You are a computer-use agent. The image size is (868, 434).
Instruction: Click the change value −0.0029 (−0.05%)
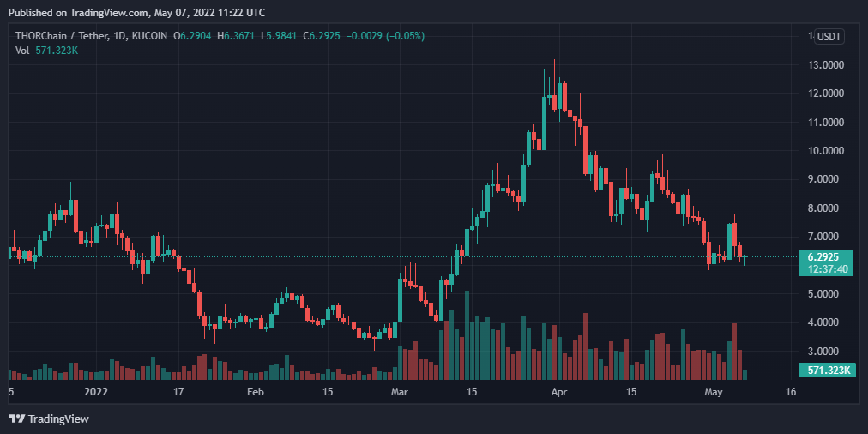point(385,36)
